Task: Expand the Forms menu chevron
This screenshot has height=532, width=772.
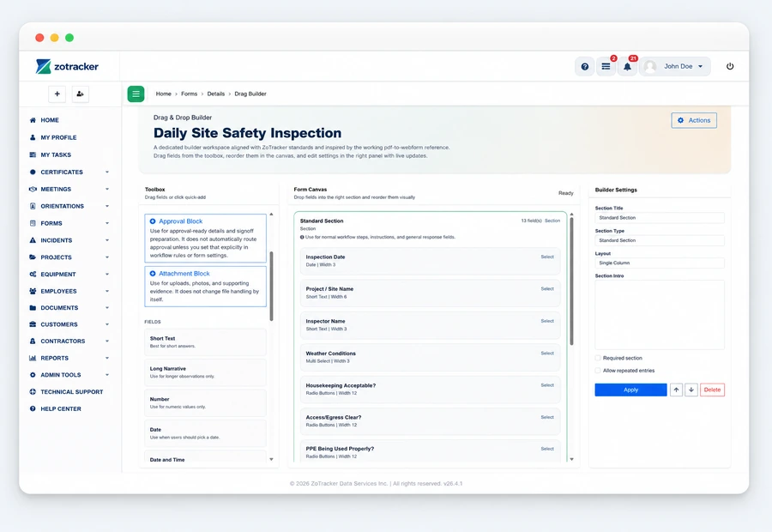Action: click(107, 223)
